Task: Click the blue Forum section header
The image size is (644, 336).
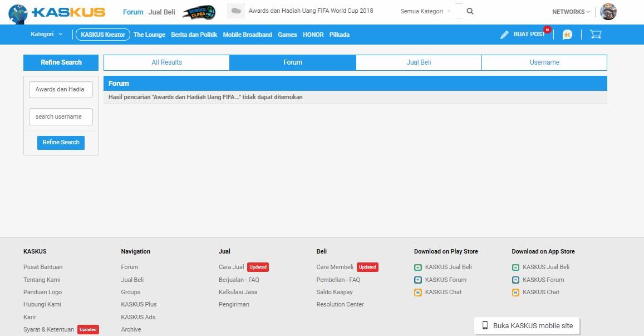Action: 355,84
